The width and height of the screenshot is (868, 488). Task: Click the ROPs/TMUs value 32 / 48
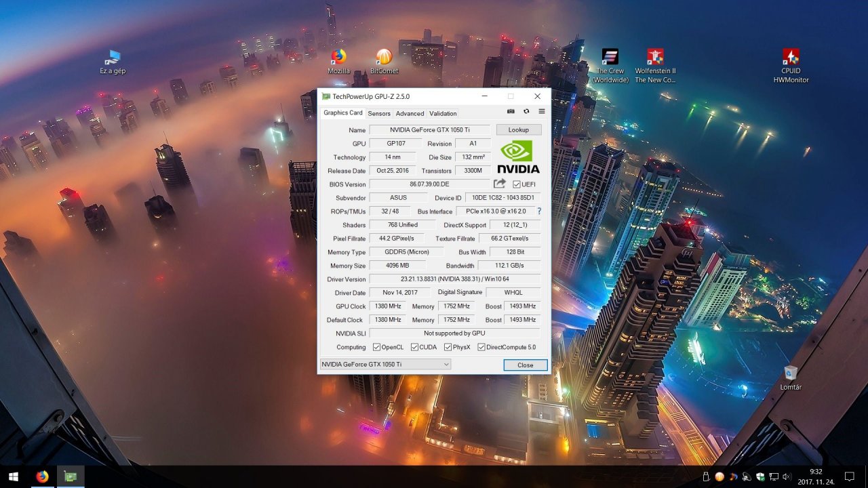[390, 211]
